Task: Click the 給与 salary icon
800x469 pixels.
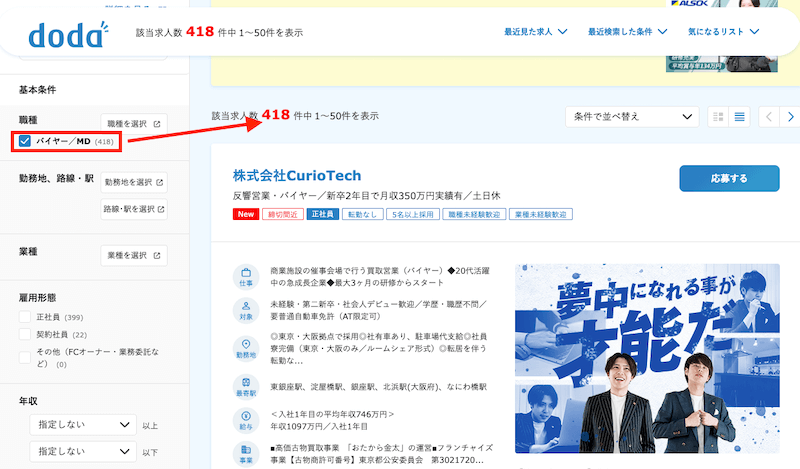Action: click(246, 420)
